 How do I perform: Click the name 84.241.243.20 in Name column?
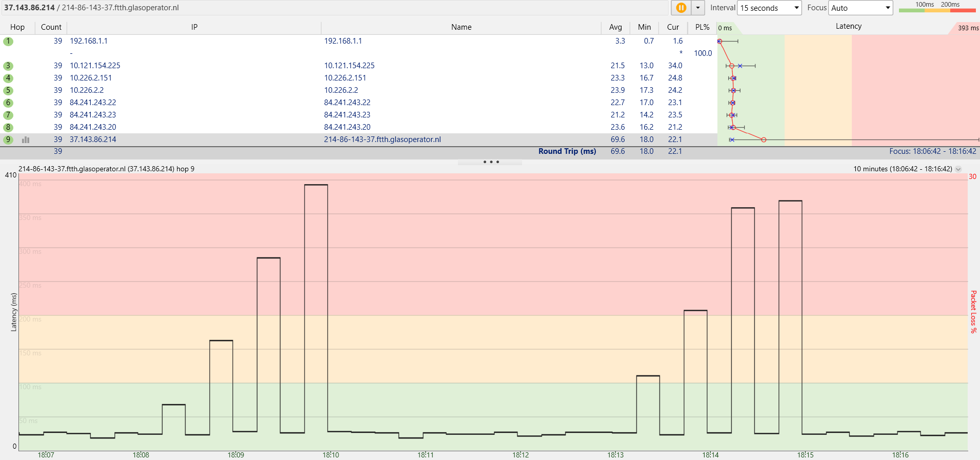(347, 127)
